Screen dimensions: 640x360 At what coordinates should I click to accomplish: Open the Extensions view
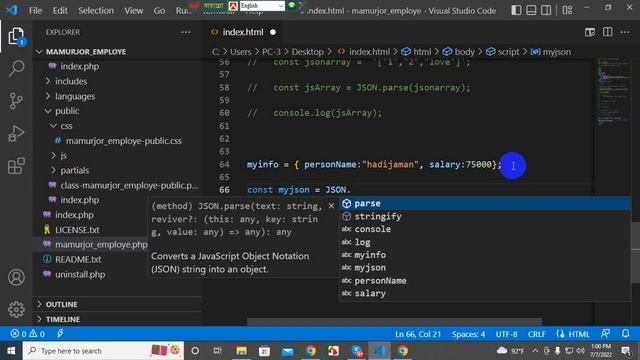tap(16, 166)
